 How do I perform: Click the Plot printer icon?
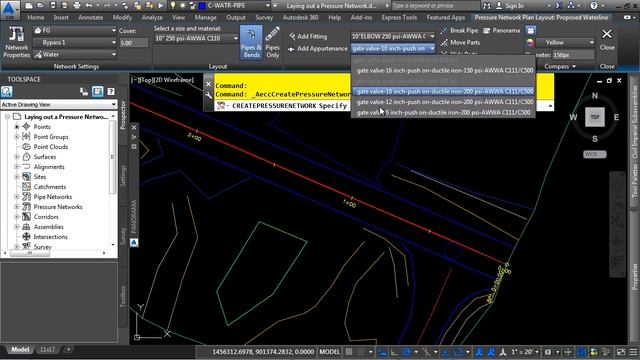77,6
